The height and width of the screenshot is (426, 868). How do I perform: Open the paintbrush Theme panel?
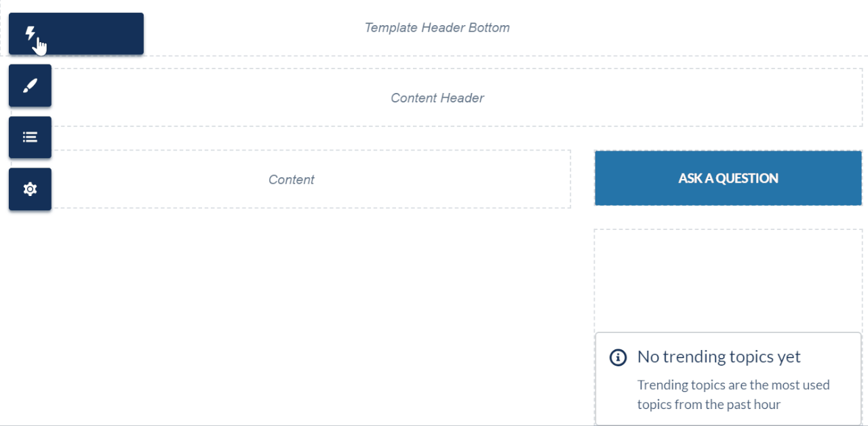(x=30, y=85)
